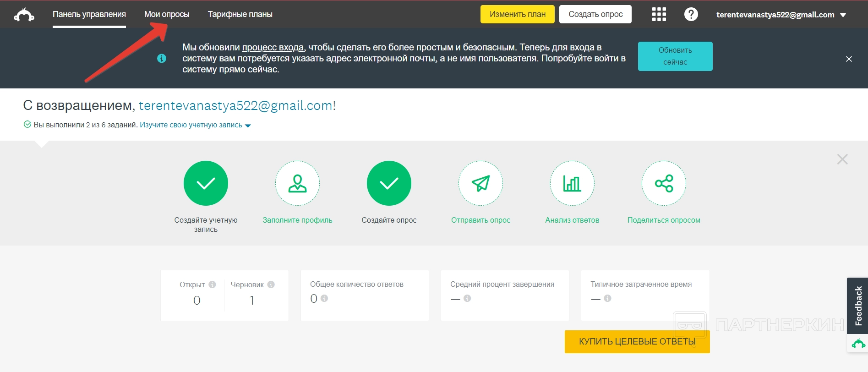This screenshot has height=372, width=868.
Task: Click the info icon under 'Типичное затраченное время'
Action: (x=607, y=298)
